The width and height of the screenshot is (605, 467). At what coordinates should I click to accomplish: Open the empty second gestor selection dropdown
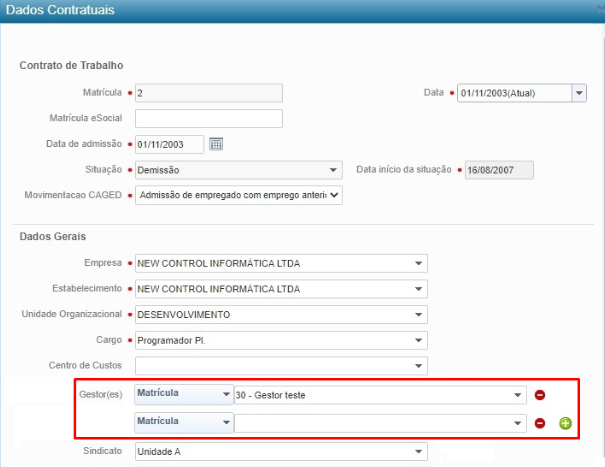click(517, 423)
